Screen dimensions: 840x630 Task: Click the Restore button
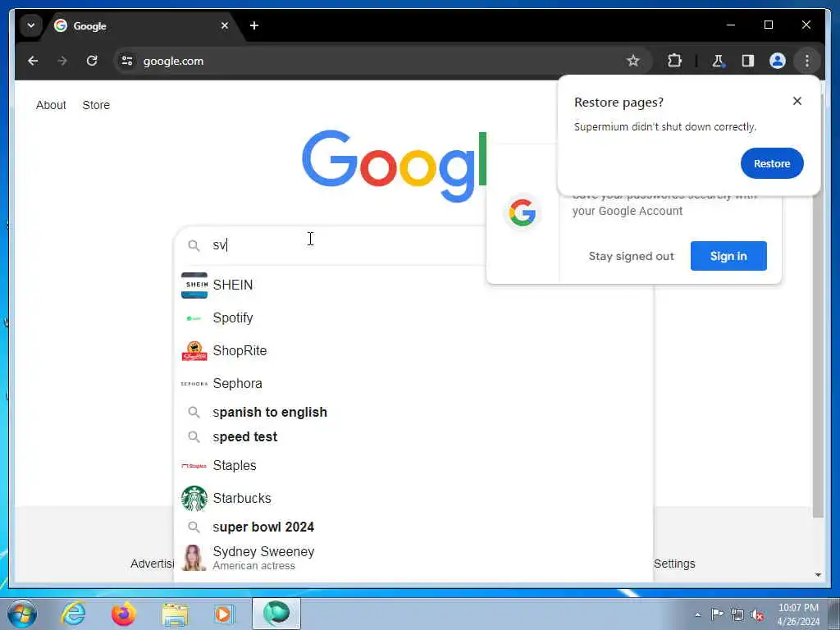[772, 163]
